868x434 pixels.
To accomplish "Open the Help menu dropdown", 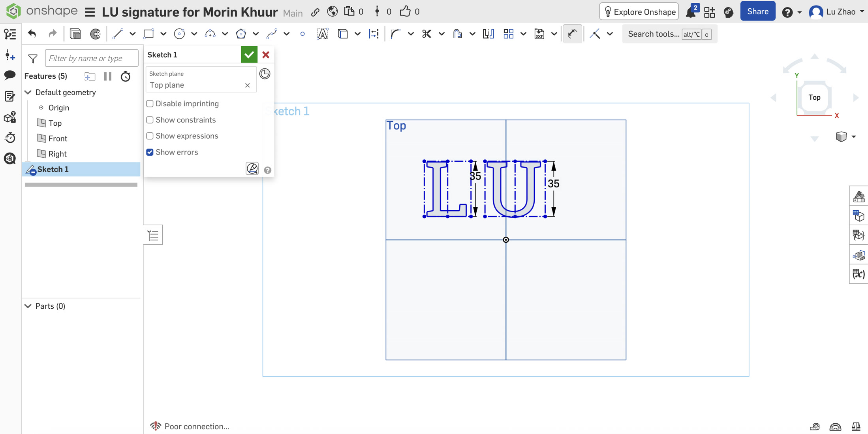I will (792, 12).
